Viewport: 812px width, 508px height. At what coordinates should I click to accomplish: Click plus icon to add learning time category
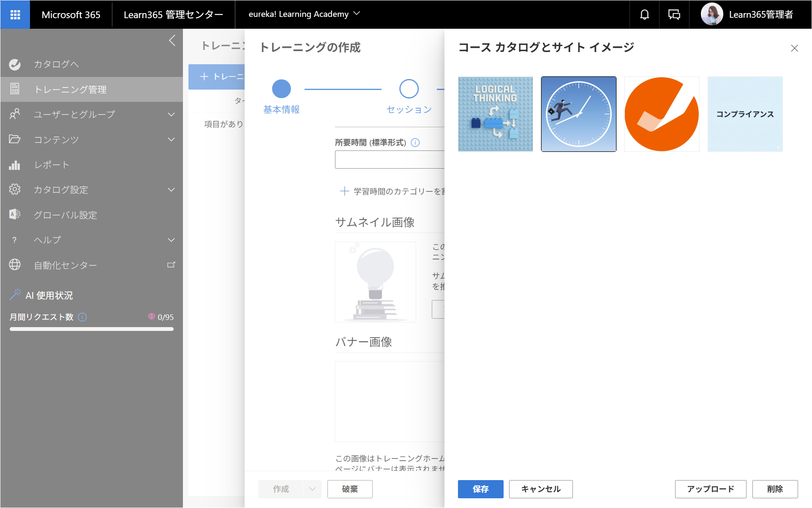tap(344, 191)
